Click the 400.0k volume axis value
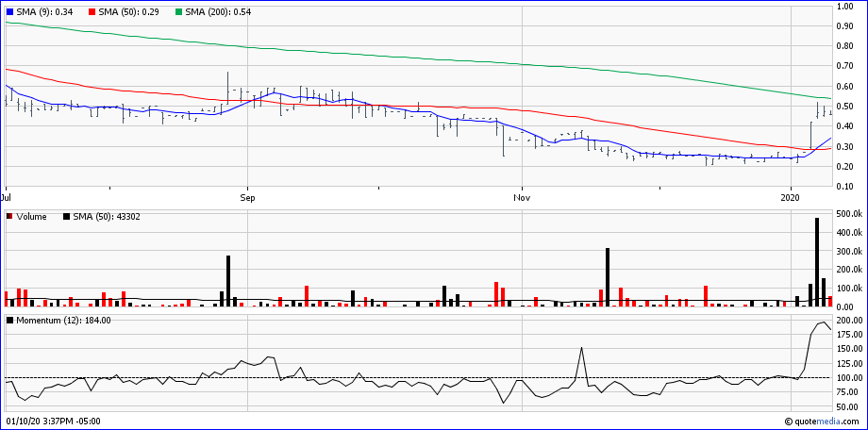 [849, 233]
